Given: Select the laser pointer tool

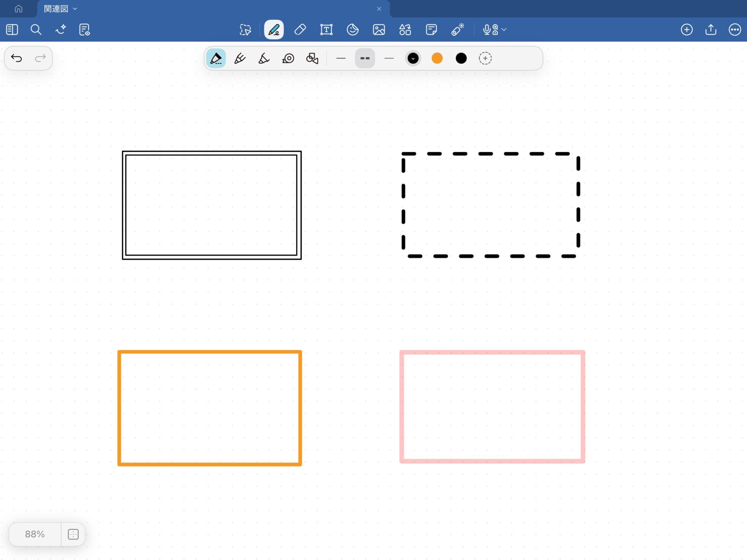Looking at the screenshot, I should coord(458,30).
